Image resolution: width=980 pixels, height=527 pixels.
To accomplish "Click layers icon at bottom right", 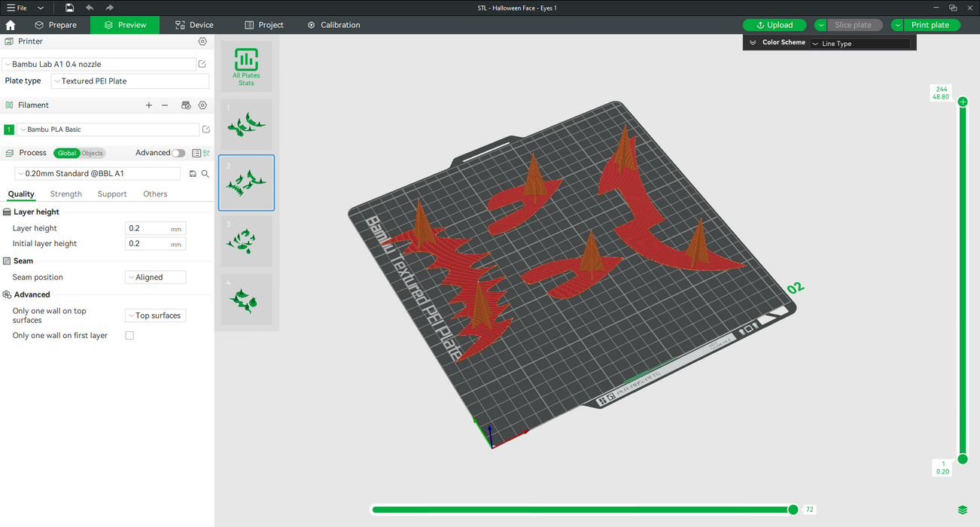I will [x=962, y=510].
